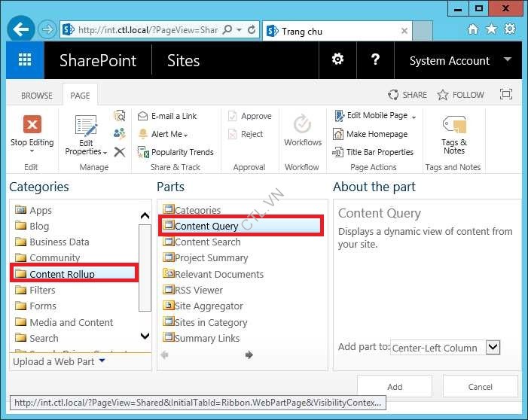
Task: Click the Stop Editing icon
Action: 32,125
